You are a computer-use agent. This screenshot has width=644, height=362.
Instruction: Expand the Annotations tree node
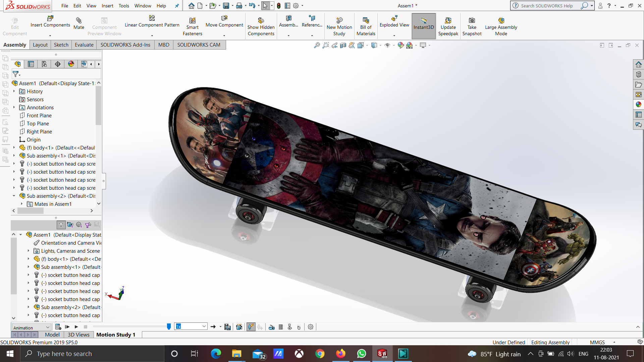click(14, 107)
